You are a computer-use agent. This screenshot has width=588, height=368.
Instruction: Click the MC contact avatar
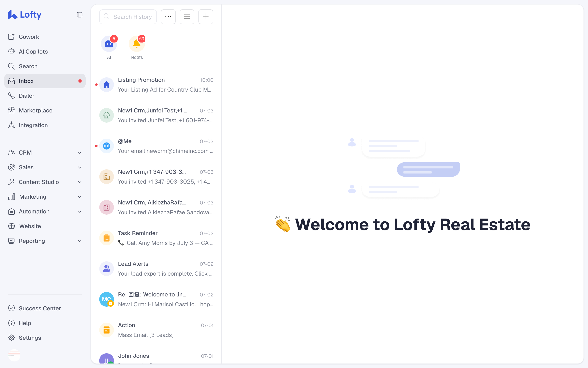pos(106,299)
